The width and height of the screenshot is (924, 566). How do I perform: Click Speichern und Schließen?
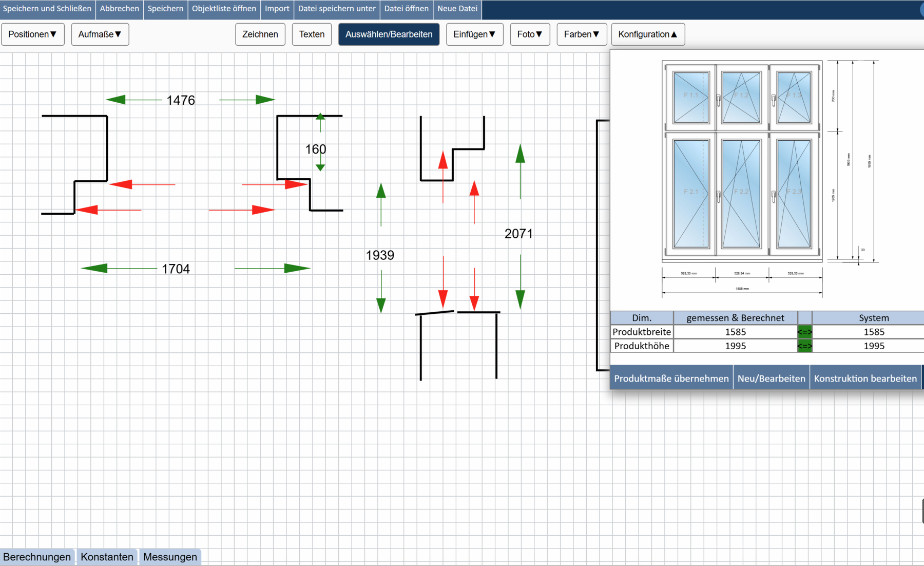click(47, 9)
